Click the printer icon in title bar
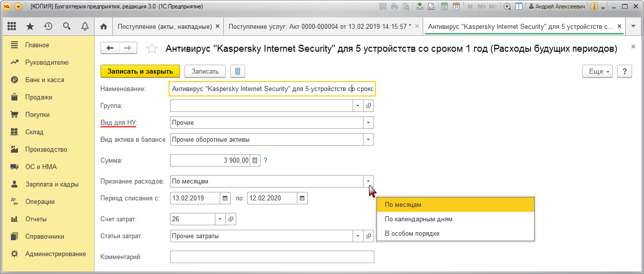Image resolution: width=644 pixels, height=274 pixels. 394,6
